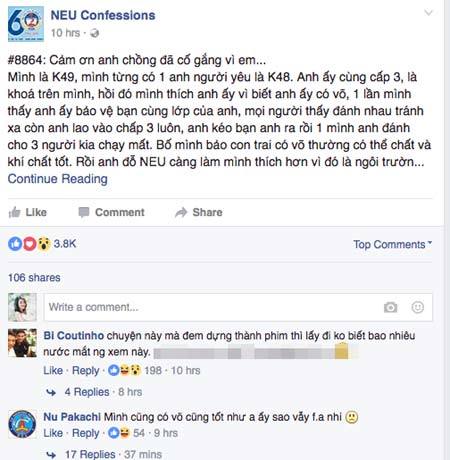Attach photo with the camera icon
The height and width of the screenshot is (460, 450).
click(390, 307)
